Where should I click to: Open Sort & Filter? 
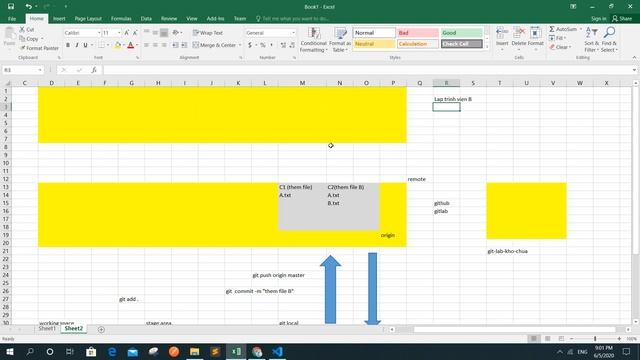click(591, 40)
